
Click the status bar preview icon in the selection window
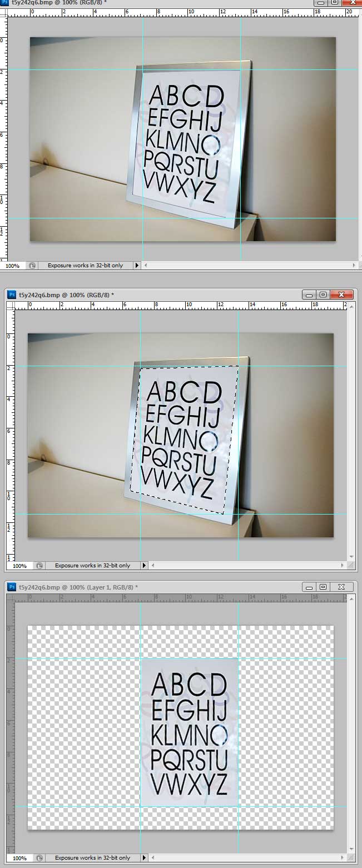(39, 565)
